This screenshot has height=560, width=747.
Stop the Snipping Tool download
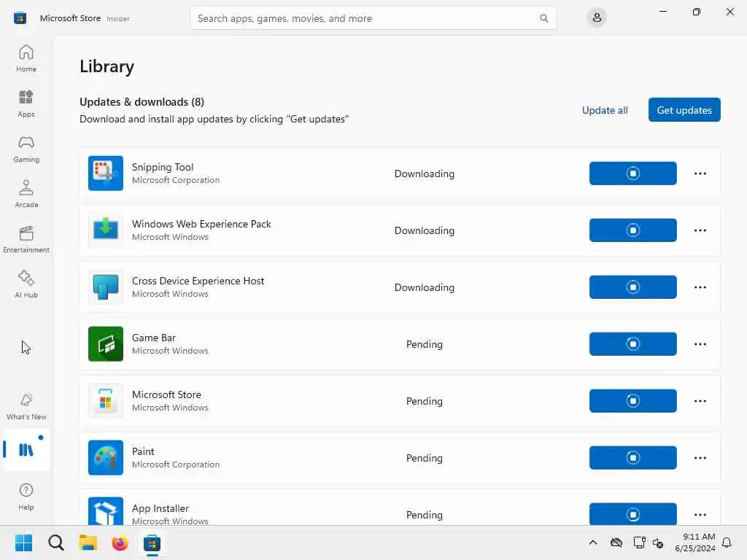(x=632, y=174)
